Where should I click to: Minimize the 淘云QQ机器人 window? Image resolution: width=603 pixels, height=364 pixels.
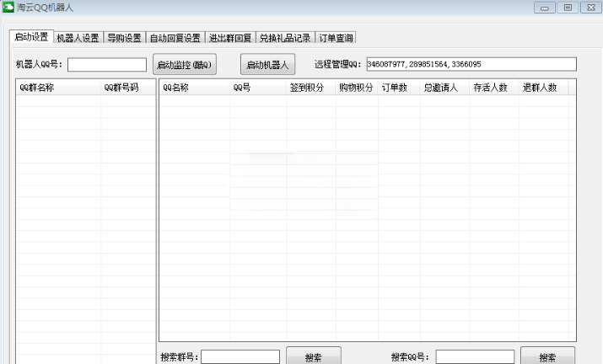tap(545, 8)
